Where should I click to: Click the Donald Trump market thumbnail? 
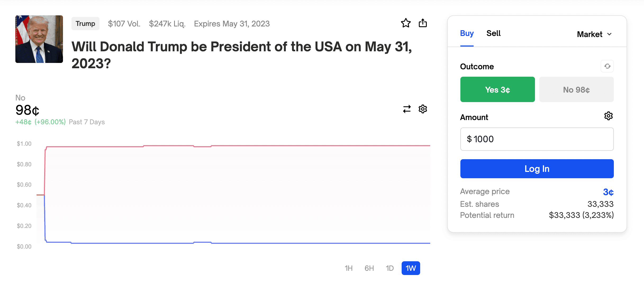pos(39,39)
